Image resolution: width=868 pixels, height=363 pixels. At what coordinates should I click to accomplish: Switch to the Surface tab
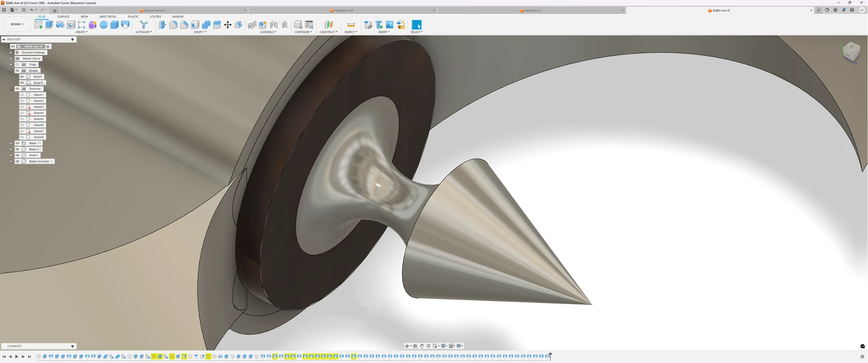click(x=63, y=17)
